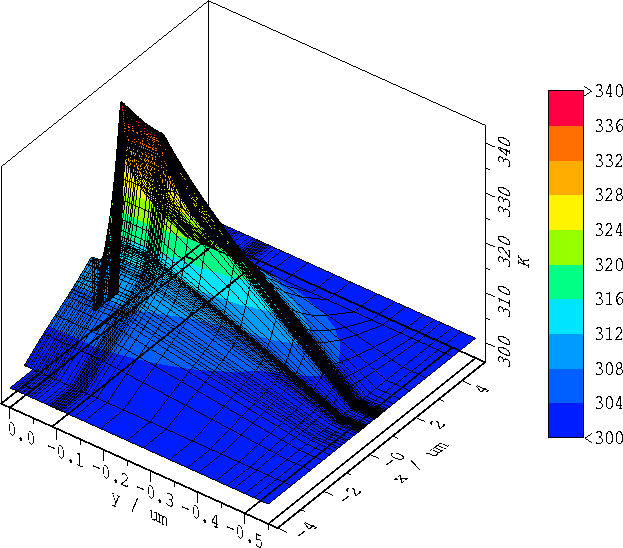Screen dimensions: 623x548
Task: Click the dark orange colorbar segment
Action: click(x=566, y=143)
